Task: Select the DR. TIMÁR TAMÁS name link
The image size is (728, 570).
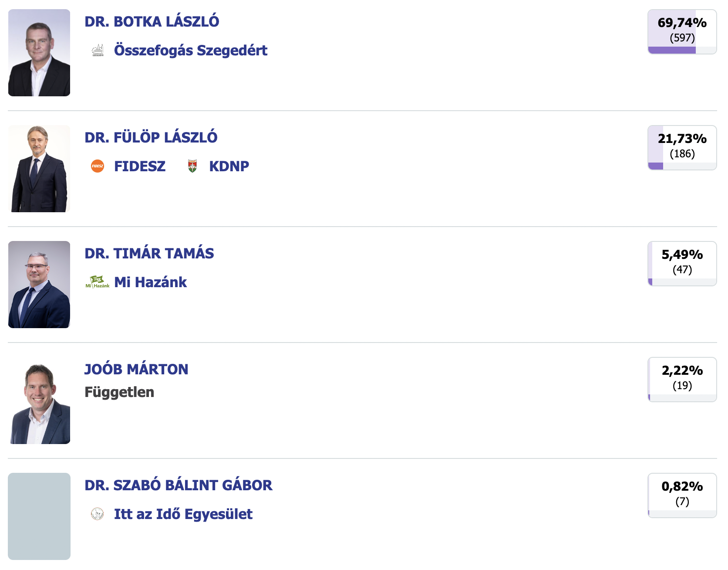Action: [149, 254]
